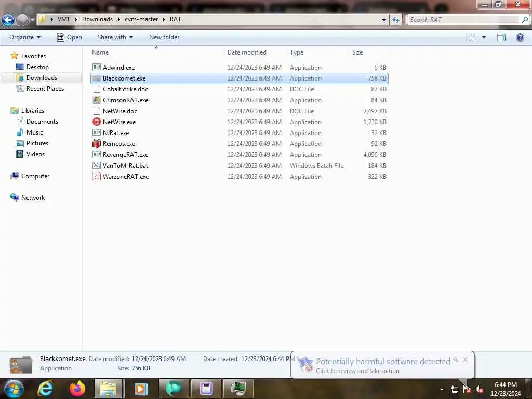Open the Windows Start menu

14,389
